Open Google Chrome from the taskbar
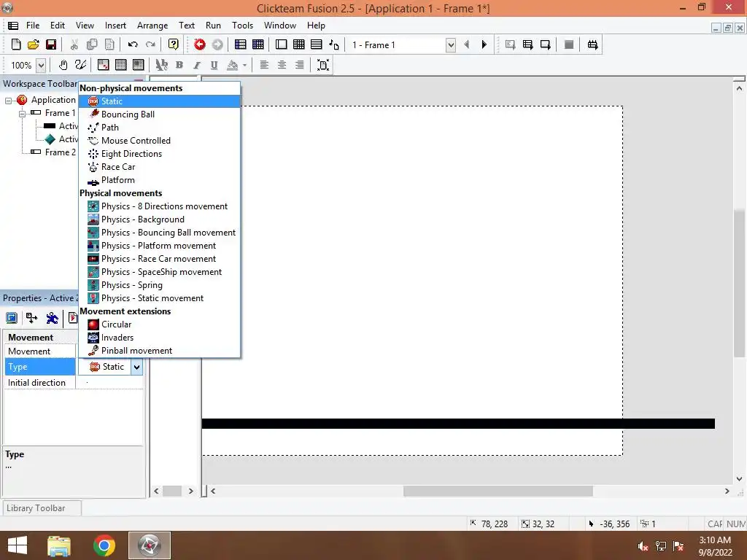747x560 pixels. click(104, 545)
